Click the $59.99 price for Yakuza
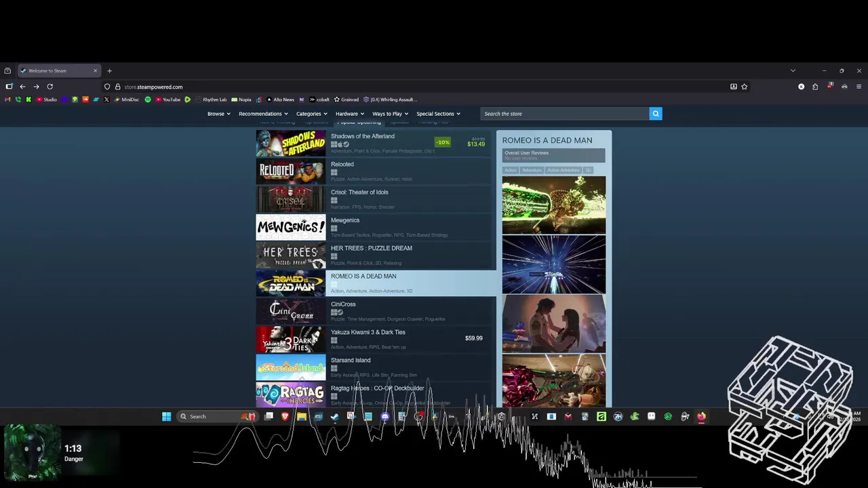 coord(473,338)
